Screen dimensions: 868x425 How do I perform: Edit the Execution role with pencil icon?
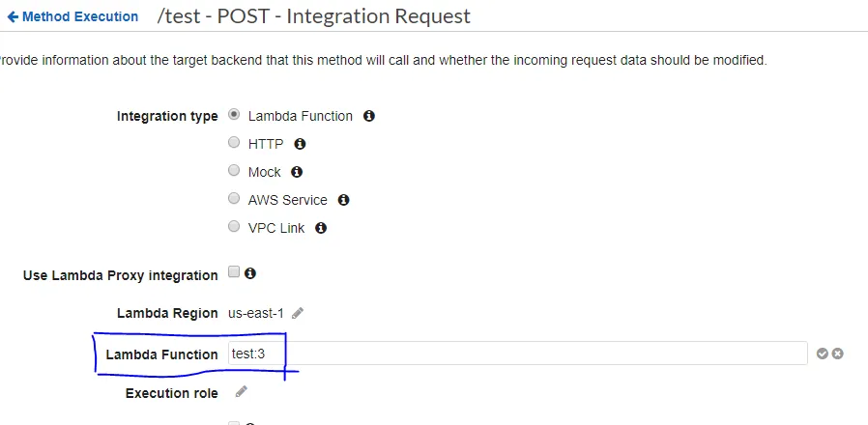(242, 392)
